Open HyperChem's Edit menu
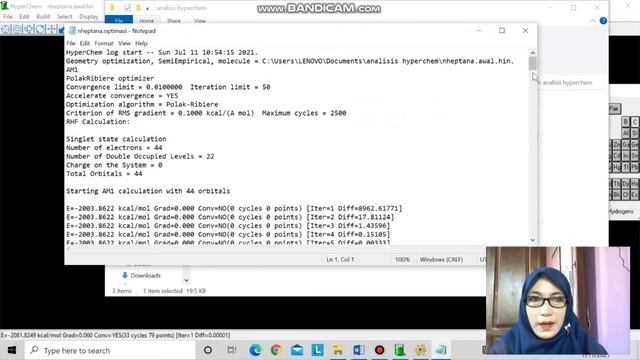Screen dimensions: 640x360 click(x=24, y=17)
